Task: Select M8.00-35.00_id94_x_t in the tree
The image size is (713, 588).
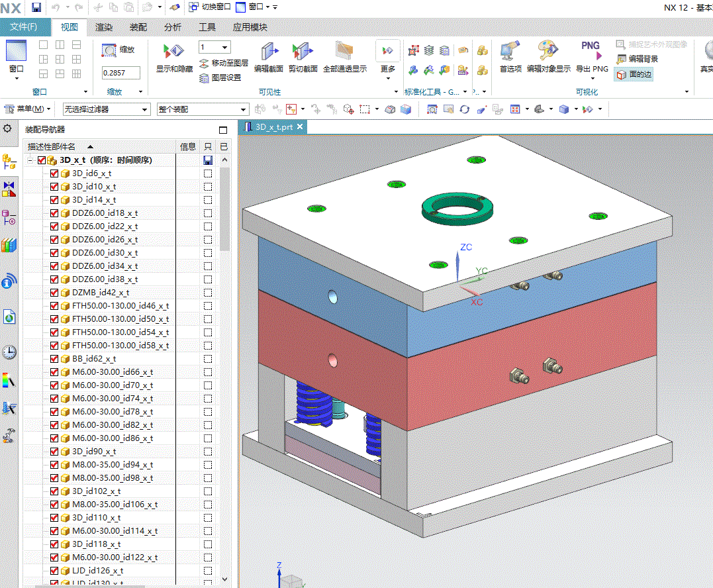Action: pos(113,465)
